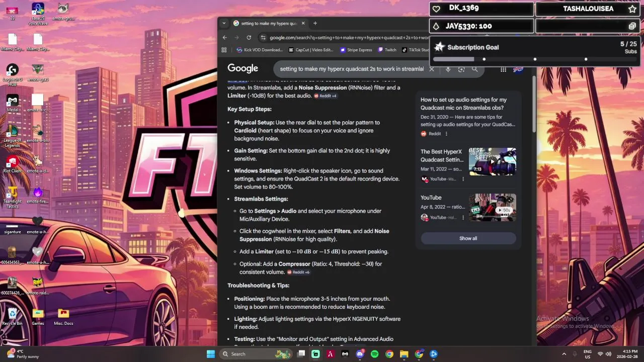Click the Subscription Goal progress bar
The width and height of the screenshot is (644, 362).
(x=535, y=59)
